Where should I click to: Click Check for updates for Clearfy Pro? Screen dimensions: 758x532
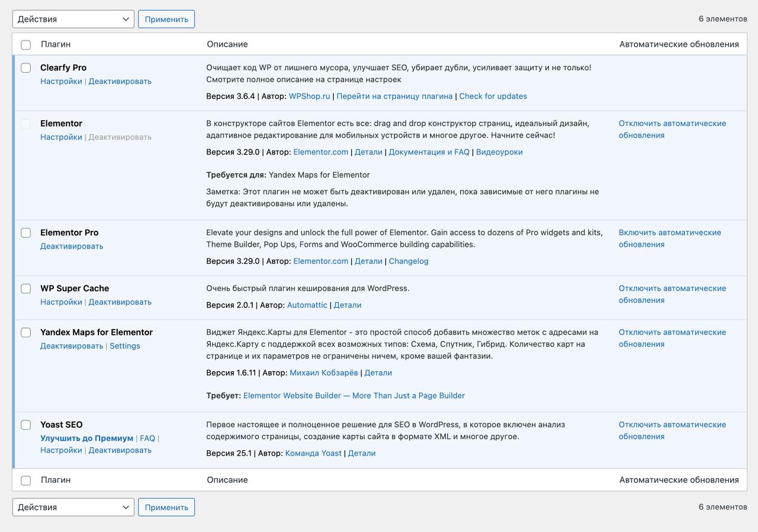[x=493, y=96]
